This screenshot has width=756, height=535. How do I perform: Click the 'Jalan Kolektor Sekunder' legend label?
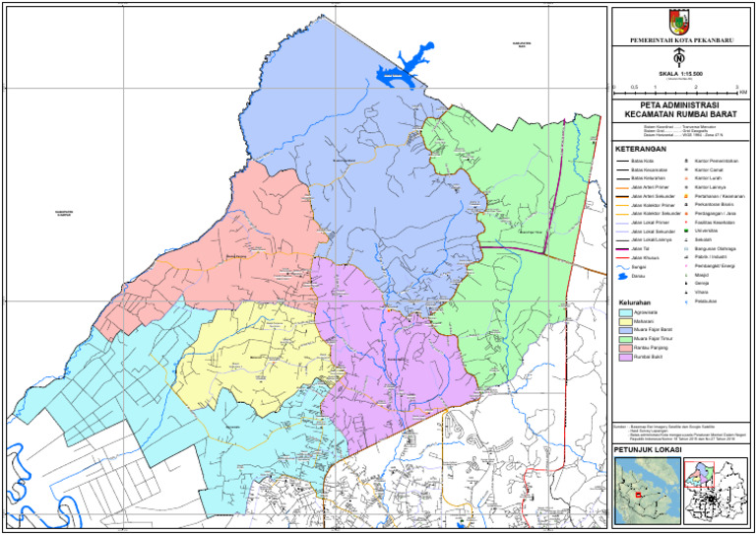coord(656,214)
